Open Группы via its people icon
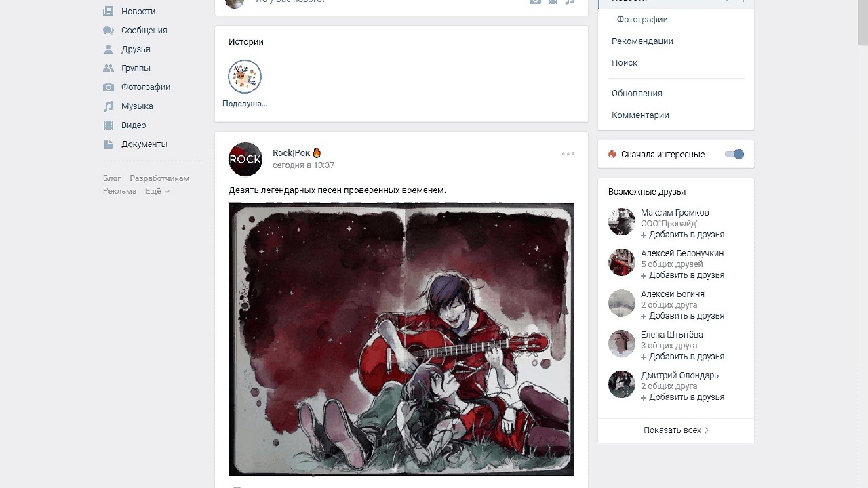The image size is (868, 488). [108, 68]
